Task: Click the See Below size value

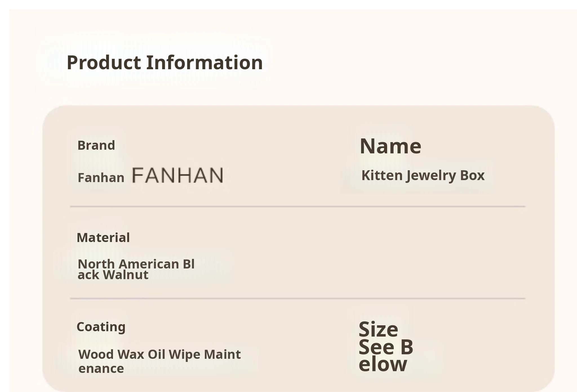Action: coord(385,355)
